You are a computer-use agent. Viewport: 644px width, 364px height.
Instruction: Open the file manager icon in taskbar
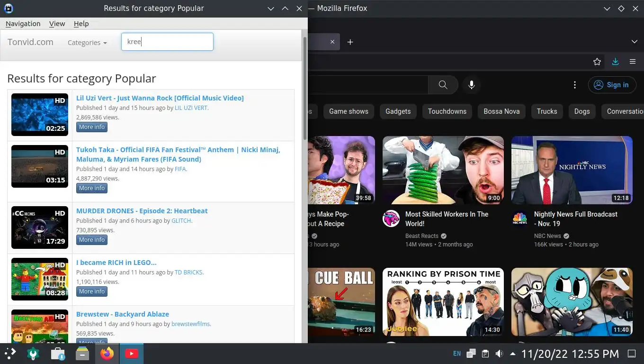[82, 354]
